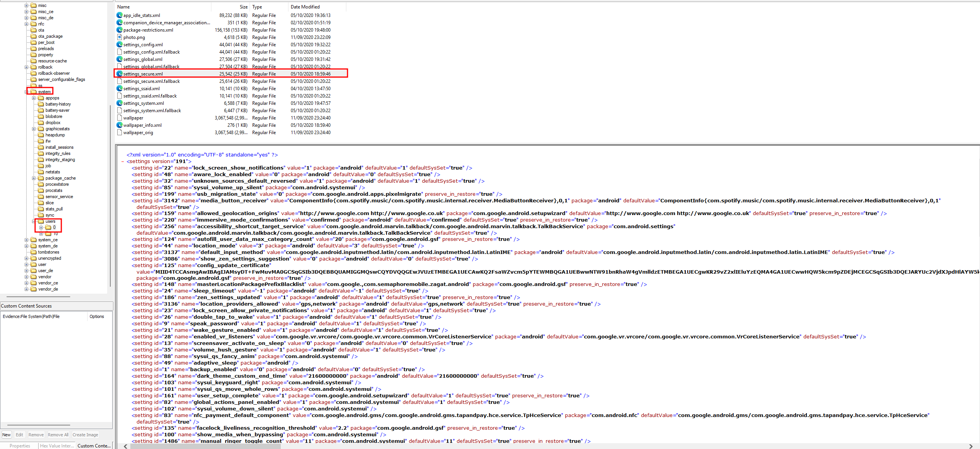Click the XML viewer scroll-right arrow
The image size is (980, 449).
tap(970, 446)
